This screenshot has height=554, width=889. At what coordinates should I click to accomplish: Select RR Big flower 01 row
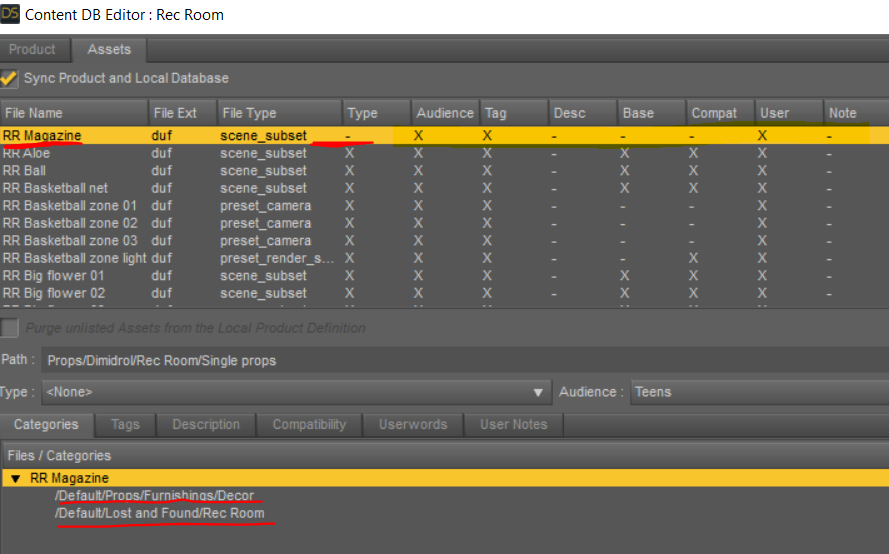point(444,276)
